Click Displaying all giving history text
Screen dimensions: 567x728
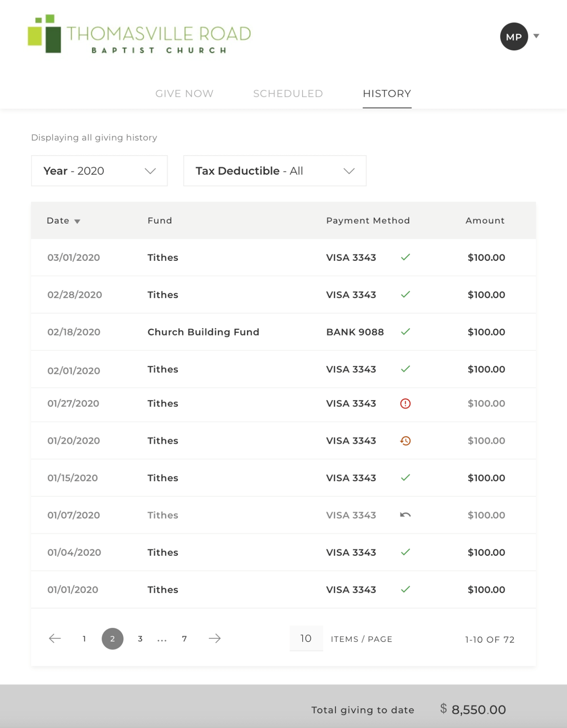pyautogui.click(x=94, y=138)
